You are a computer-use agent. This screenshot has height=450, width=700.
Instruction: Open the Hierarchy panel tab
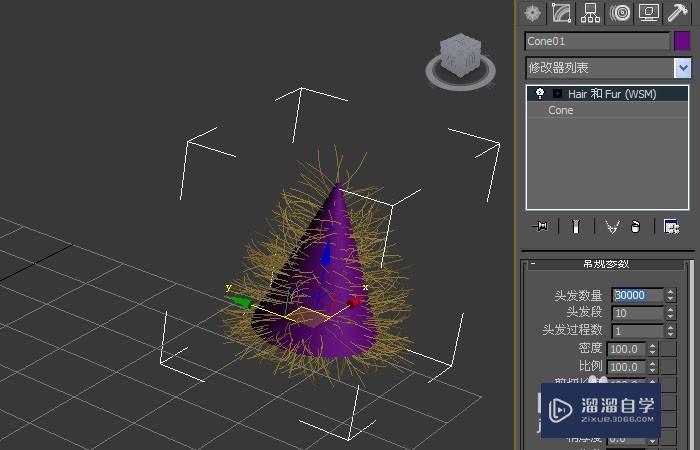590,13
